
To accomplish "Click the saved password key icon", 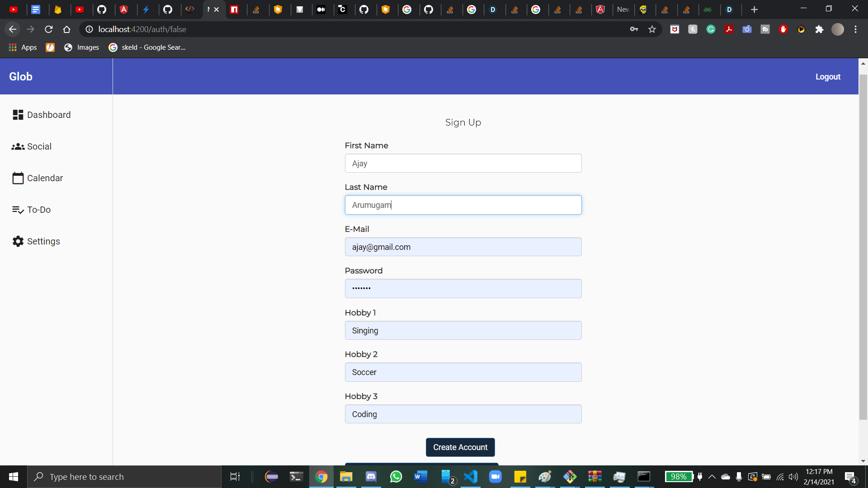I will (634, 29).
